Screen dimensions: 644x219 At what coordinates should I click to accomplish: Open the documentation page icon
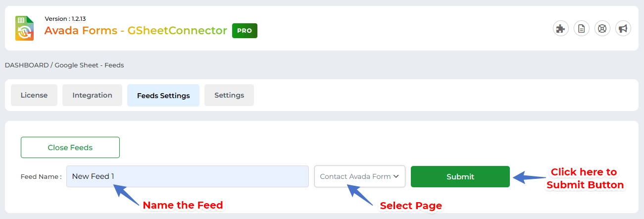pyautogui.click(x=581, y=29)
